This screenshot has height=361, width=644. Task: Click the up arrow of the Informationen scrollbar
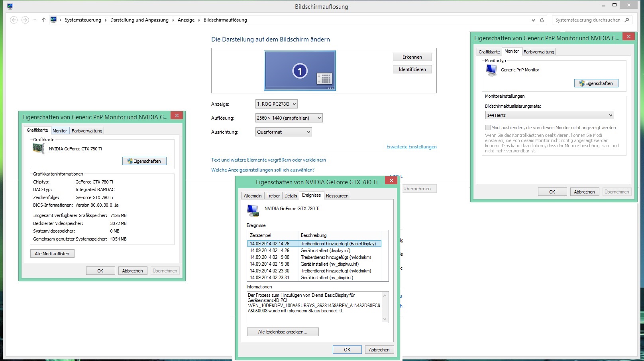pyautogui.click(x=385, y=296)
